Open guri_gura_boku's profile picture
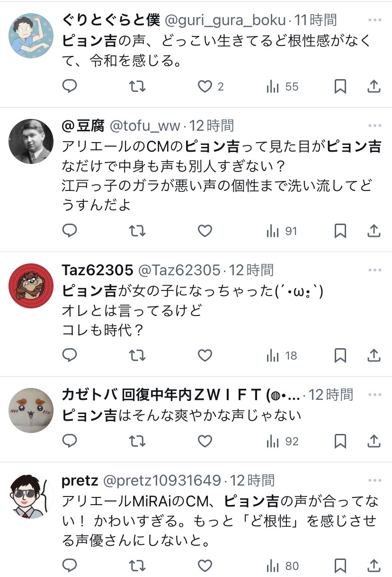Screen dimensions: 392x577 pyautogui.click(x=31, y=36)
